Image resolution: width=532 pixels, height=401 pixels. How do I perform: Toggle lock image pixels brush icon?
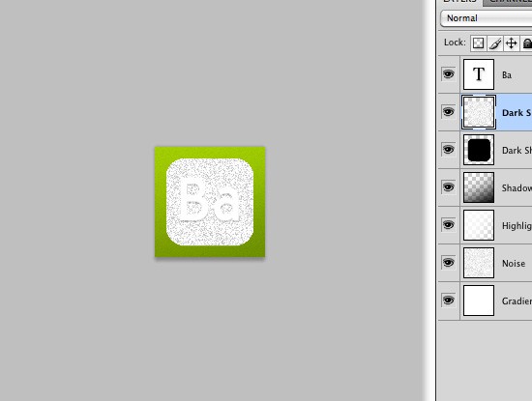tap(494, 43)
